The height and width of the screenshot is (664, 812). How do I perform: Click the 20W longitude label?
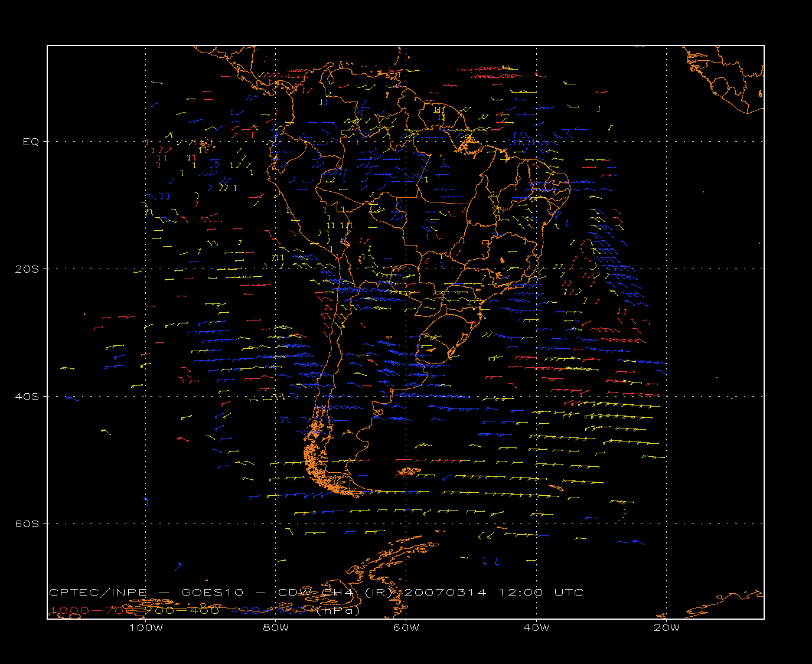pos(667,627)
